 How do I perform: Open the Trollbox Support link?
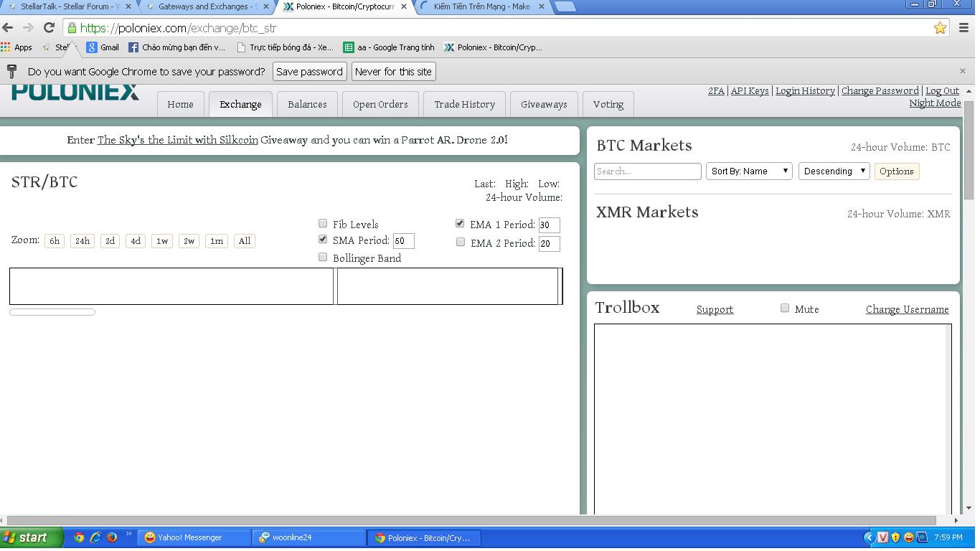[715, 309]
